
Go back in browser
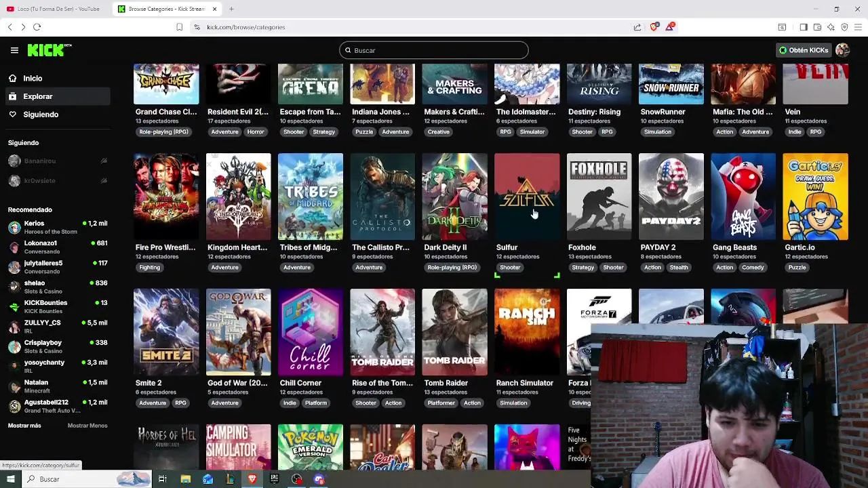pos(9,27)
